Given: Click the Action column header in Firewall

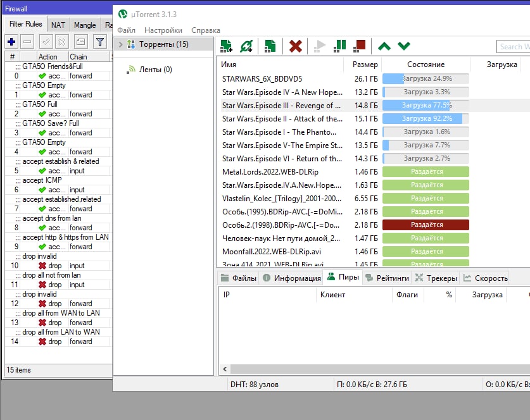Looking at the screenshot, I should pos(53,57).
